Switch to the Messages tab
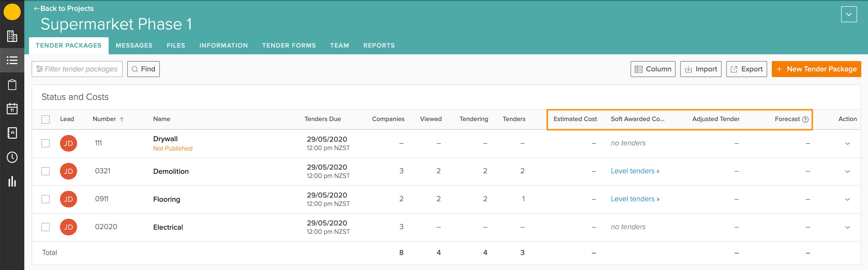The width and height of the screenshot is (868, 270). point(134,46)
